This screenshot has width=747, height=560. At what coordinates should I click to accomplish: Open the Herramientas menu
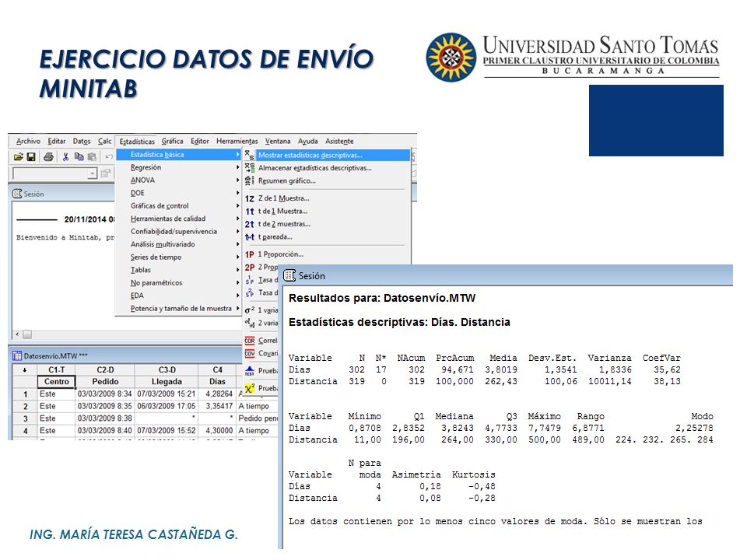pos(237,141)
